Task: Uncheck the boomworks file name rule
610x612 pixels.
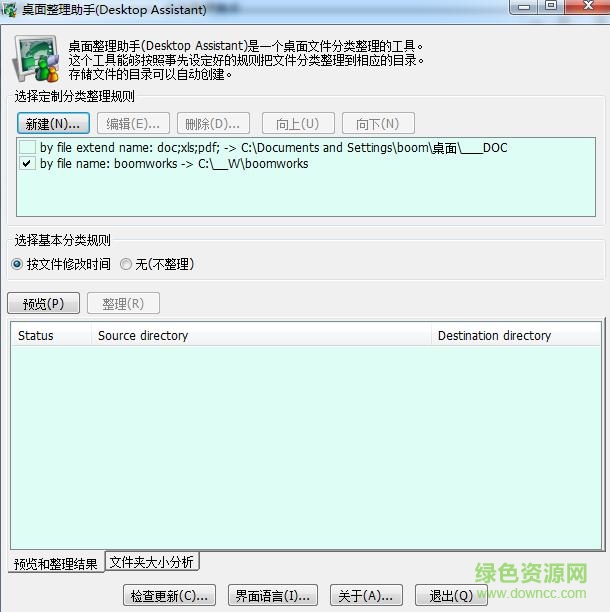Action: click(27, 164)
